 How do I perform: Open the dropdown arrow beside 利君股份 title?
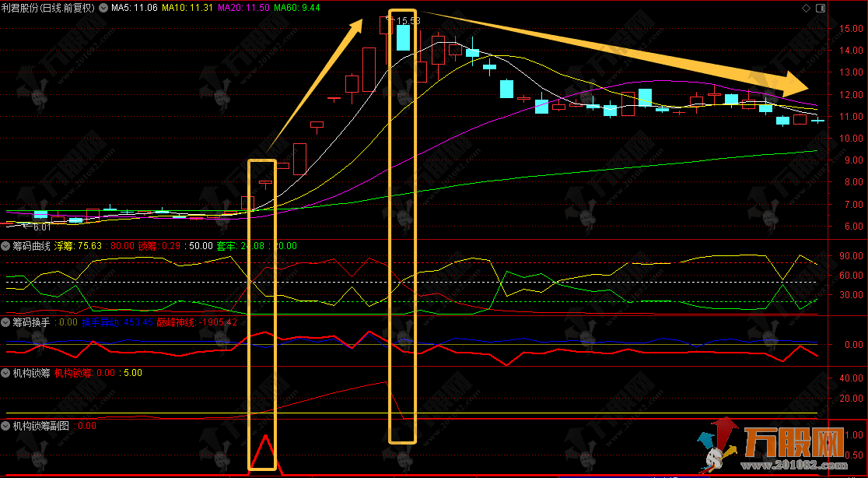click(103, 8)
